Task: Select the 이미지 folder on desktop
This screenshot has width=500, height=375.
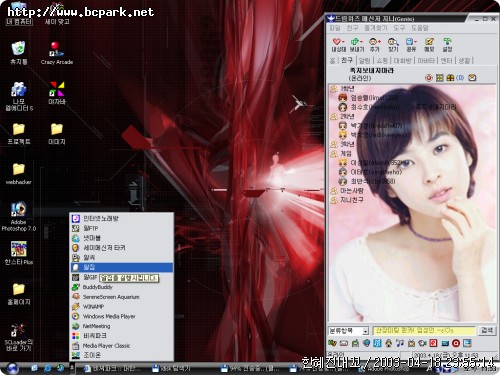Action: 57,134
